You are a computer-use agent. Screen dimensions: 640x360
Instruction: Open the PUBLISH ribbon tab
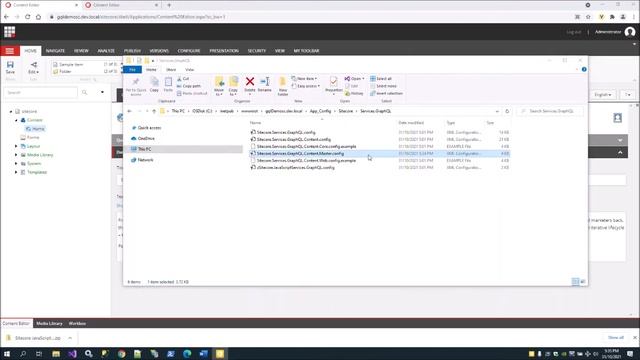click(132, 51)
